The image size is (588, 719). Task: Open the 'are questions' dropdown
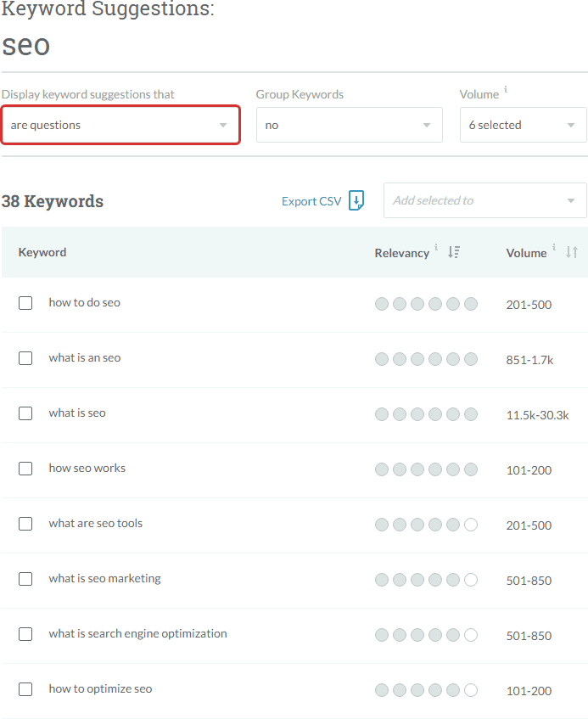pyautogui.click(x=120, y=125)
